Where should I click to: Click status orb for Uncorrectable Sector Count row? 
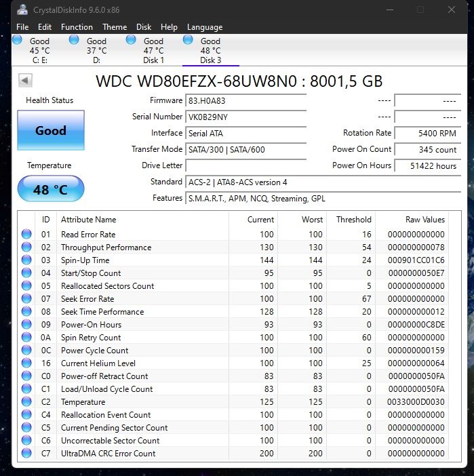click(26, 440)
